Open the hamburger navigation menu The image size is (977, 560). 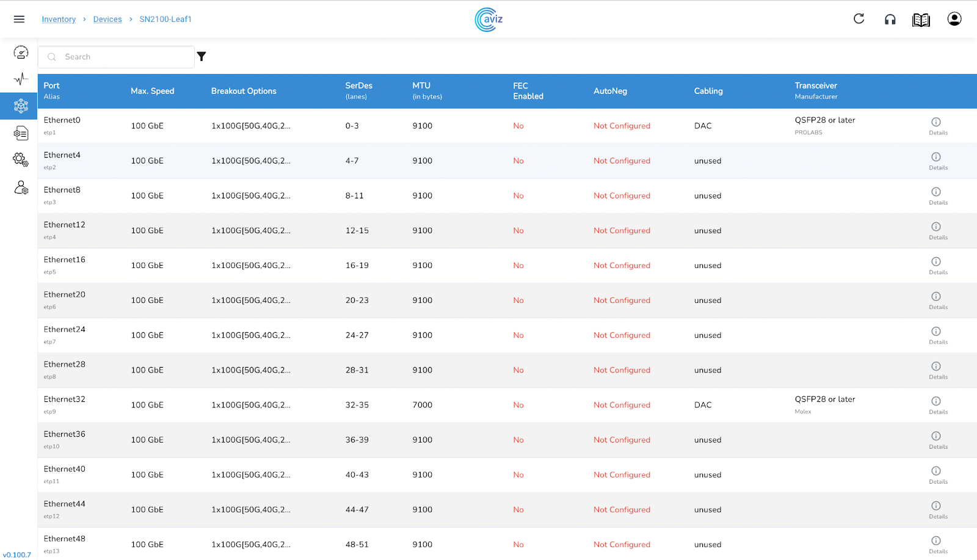tap(19, 19)
